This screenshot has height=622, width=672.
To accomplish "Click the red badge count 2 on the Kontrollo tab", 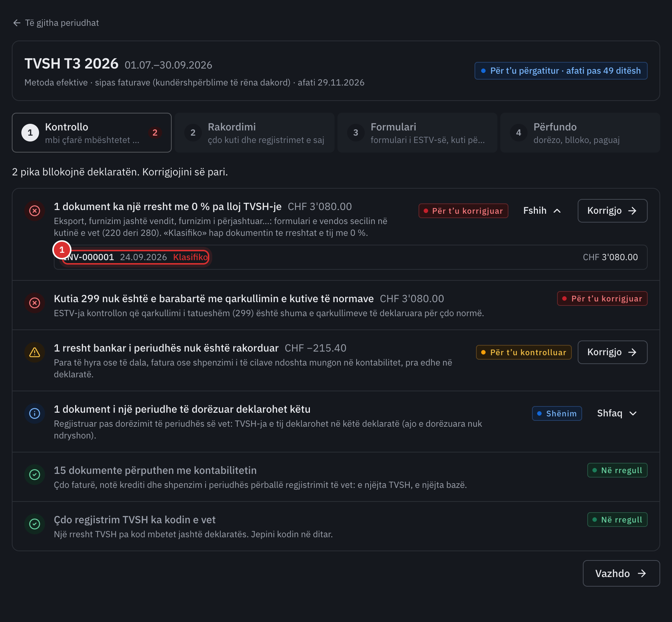I will [x=155, y=133].
